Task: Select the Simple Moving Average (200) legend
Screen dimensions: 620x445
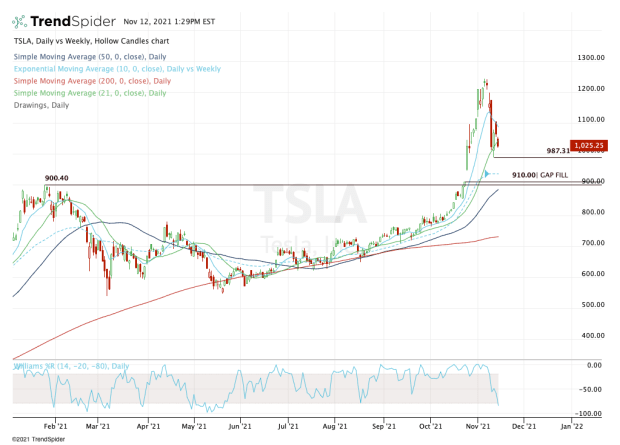Action: pyautogui.click(x=92, y=81)
